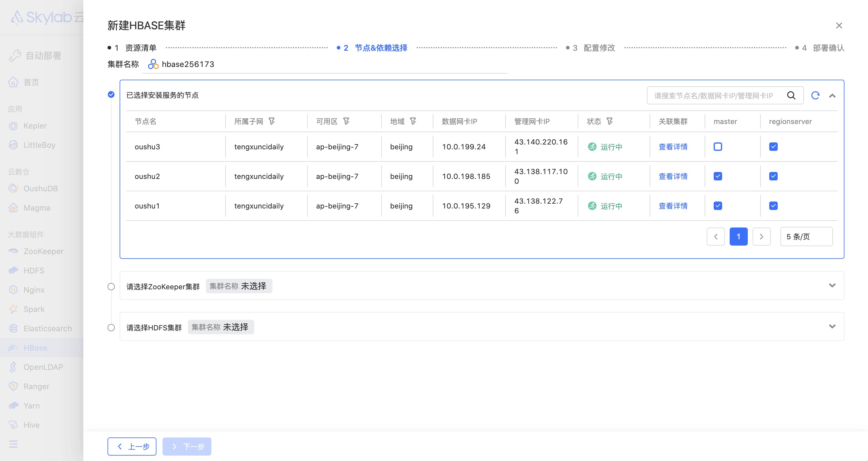
Task: Uncheck regionserver for oushu3
Action: pyautogui.click(x=773, y=147)
